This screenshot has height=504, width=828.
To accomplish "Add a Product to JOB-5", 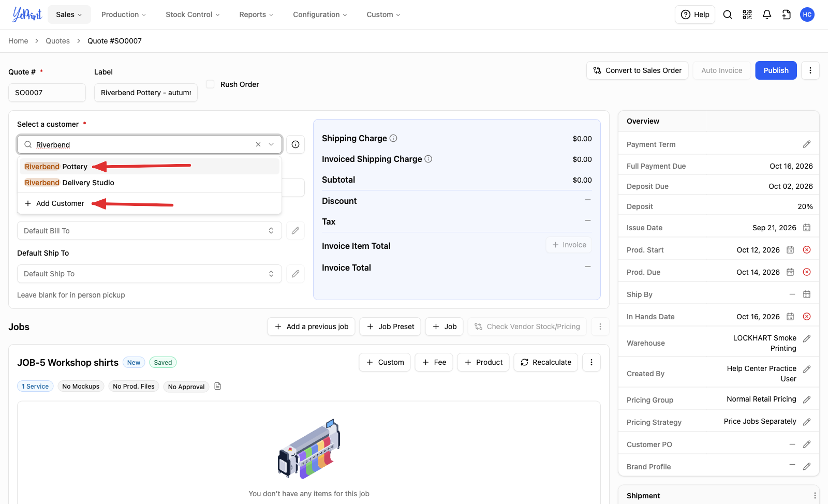I will point(483,362).
